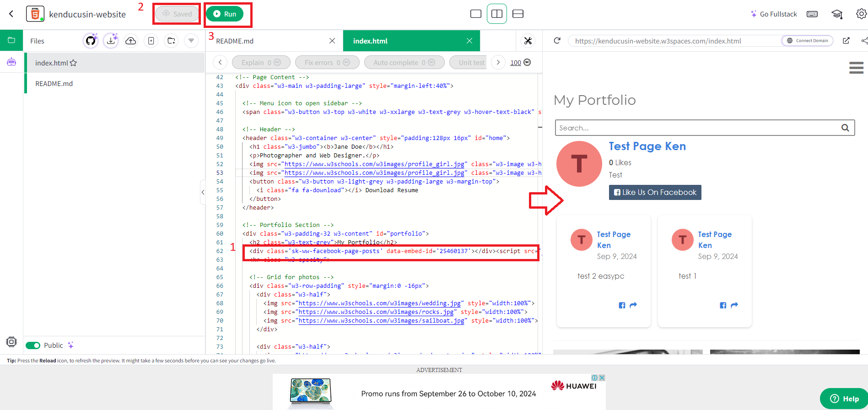Open preview in new tab icon
868x410 pixels.
[x=846, y=41]
